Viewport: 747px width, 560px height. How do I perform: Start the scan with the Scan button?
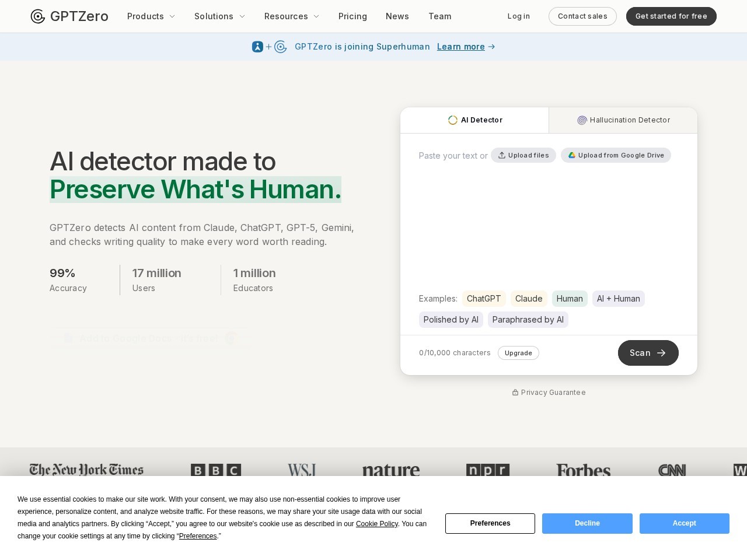[648, 353]
